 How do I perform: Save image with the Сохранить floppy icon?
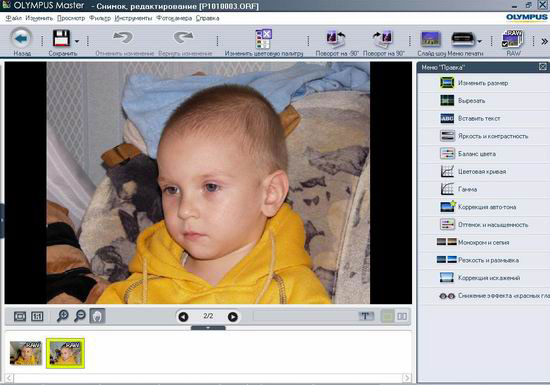[x=61, y=38]
